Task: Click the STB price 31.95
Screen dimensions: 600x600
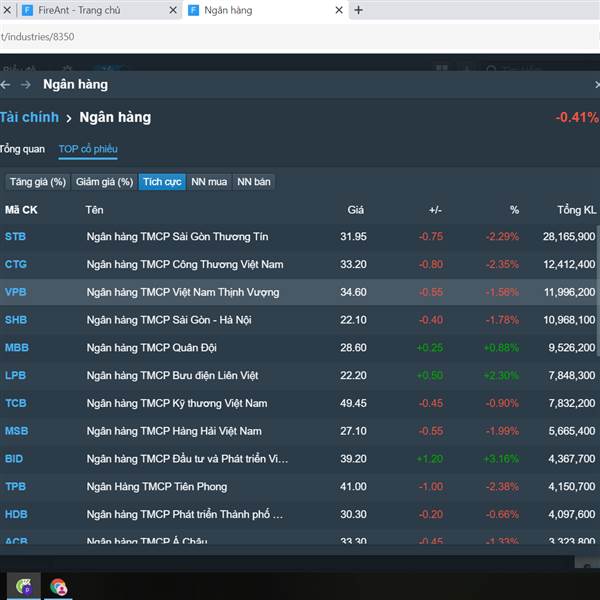Action: coord(353,236)
